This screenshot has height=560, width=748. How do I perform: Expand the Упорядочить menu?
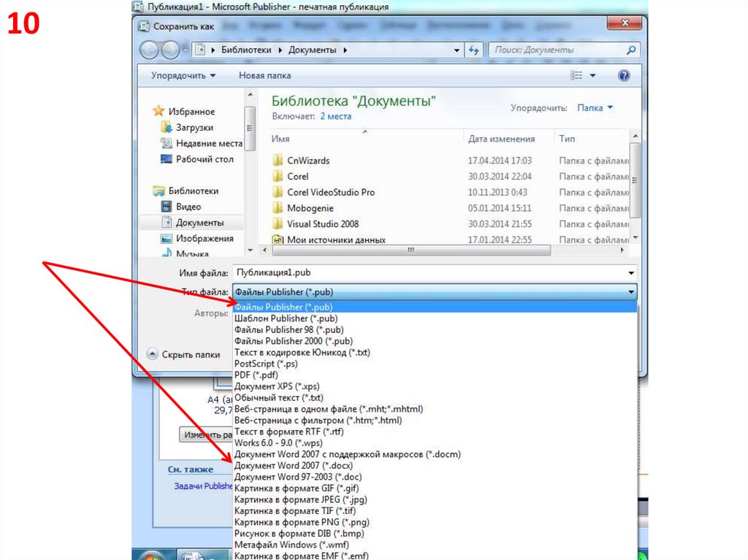pyautogui.click(x=183, y=76)
